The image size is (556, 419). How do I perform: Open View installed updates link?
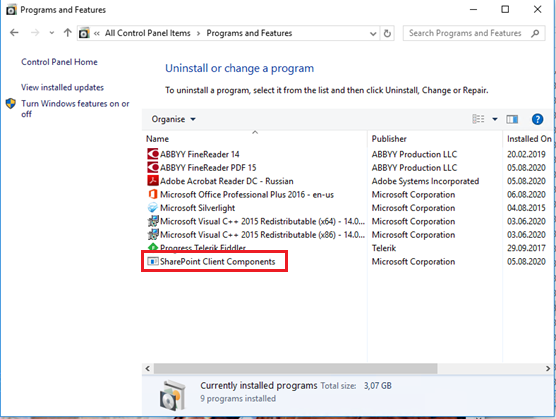[x=62, y=87]
